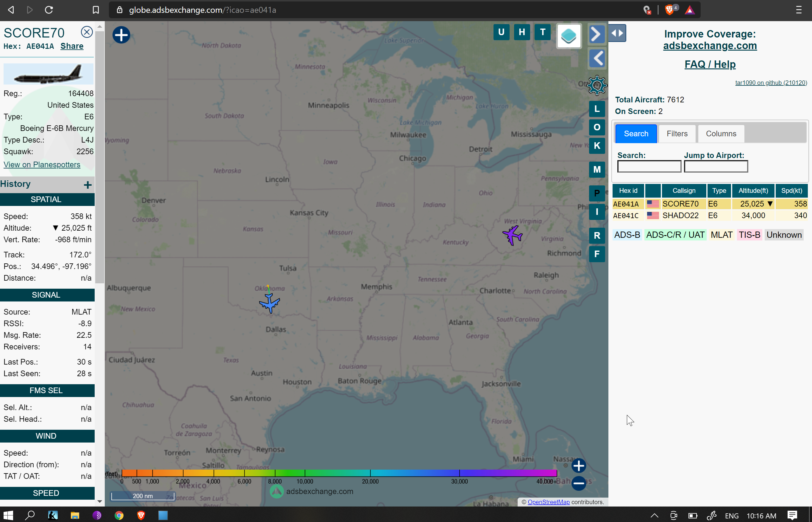Image resolution: width=812 pixels, height=522 pixels.
Task: Open File Explorer from taskbar
Action: (75, 515)
